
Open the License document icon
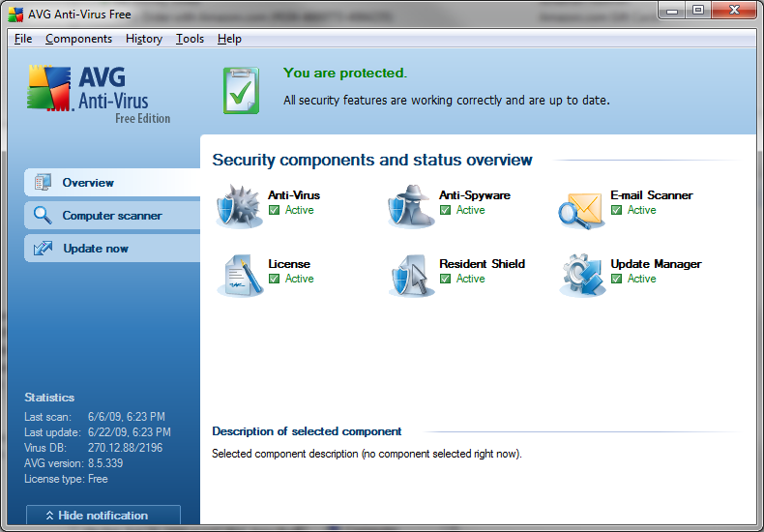click(241, 276)
